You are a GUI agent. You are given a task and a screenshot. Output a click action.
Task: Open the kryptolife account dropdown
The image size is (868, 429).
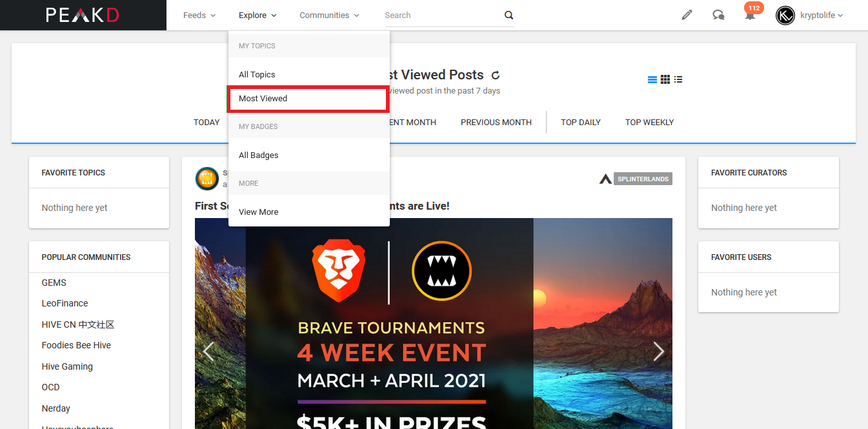[822, 15]
